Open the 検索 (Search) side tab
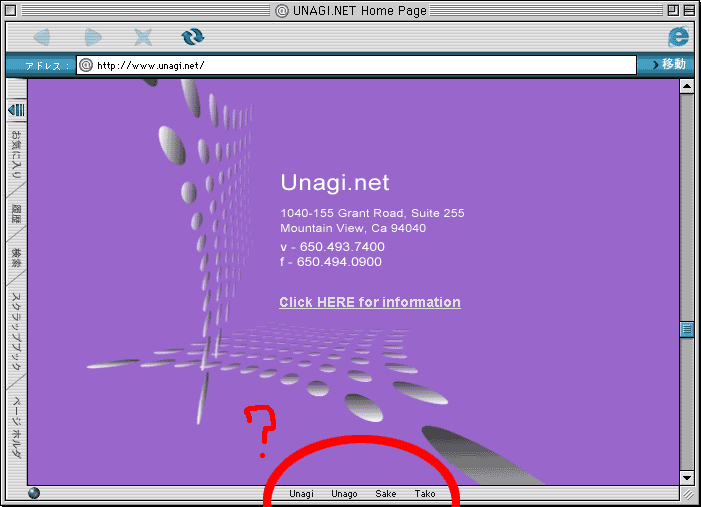 click(x=16, y=257)
